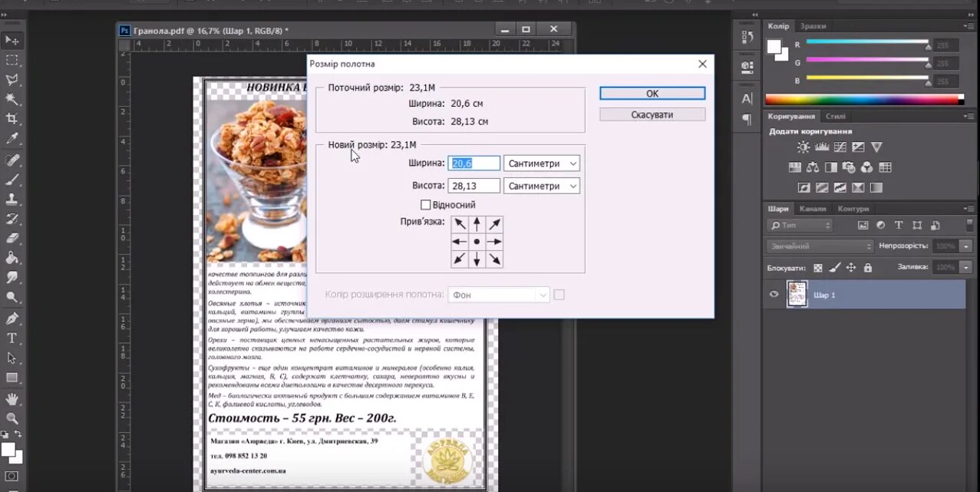The image size is (980, 492).
Task: Select the Коригування tab
Action: (792, 116)
